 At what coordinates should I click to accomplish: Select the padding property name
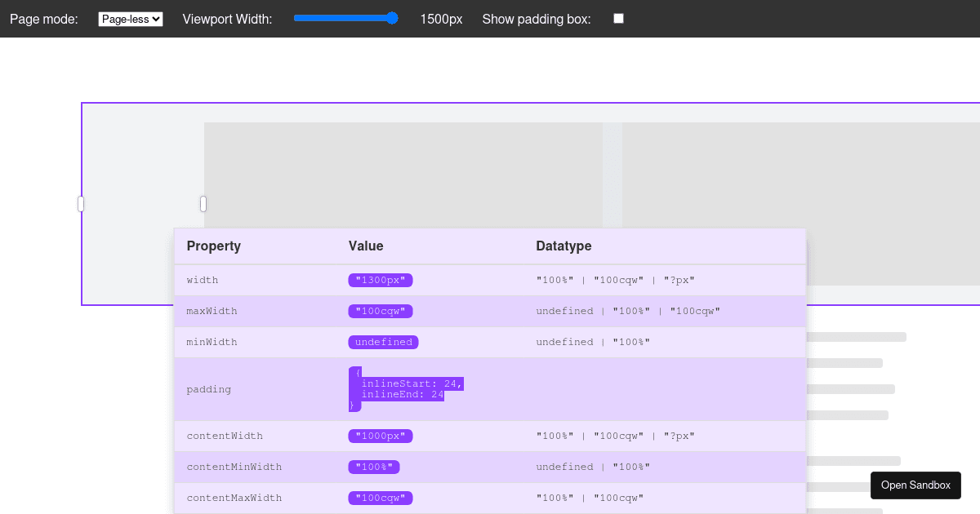coord(209,389)
